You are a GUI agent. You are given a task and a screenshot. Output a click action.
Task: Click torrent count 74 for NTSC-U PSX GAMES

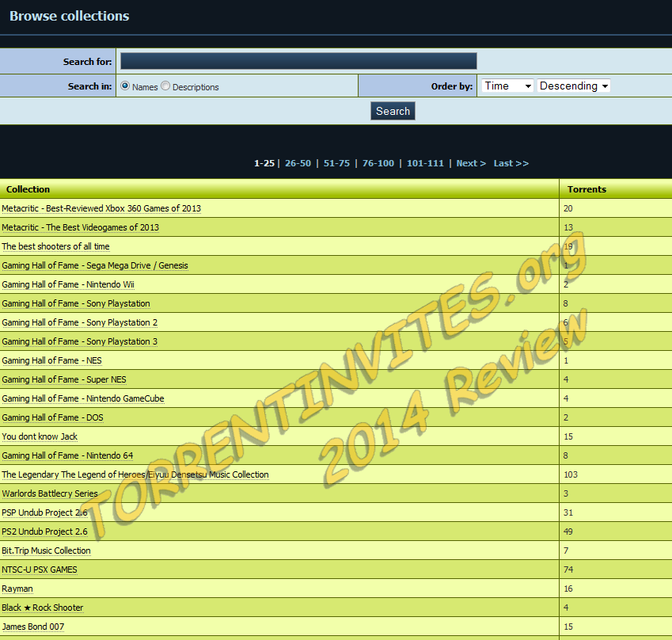[x=568, y=570]
